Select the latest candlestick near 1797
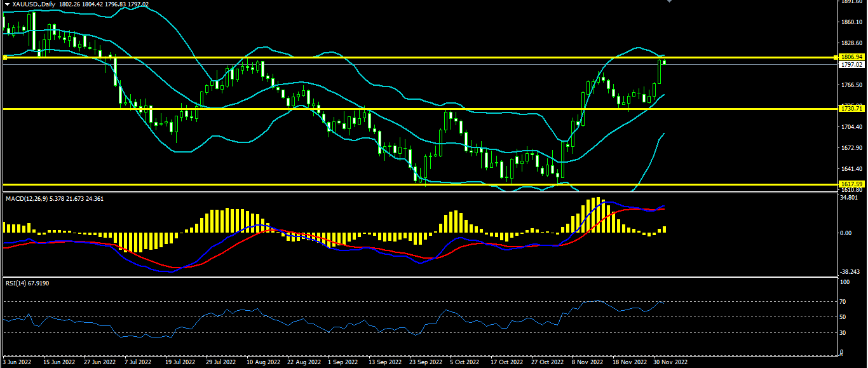The height and width of the screenshot is (368, 868). (664, 62)
